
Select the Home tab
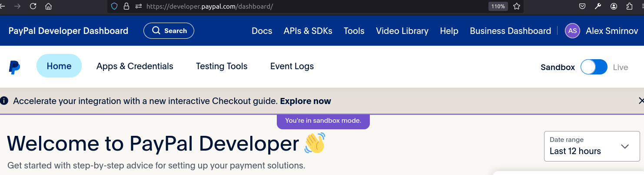pos(59,66)
